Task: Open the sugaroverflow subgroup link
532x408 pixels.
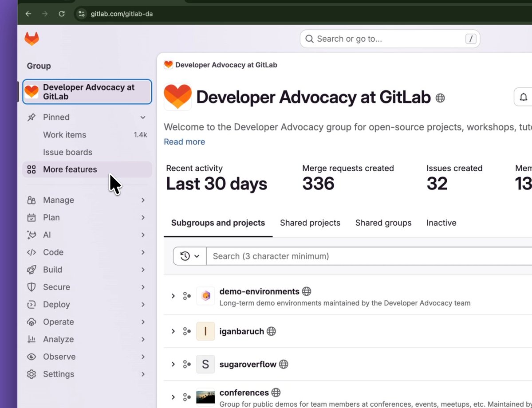Action: [248, 364]
